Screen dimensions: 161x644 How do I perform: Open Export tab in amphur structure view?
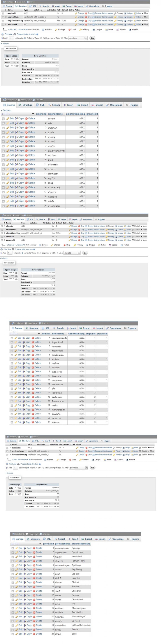tap(67, 6)
